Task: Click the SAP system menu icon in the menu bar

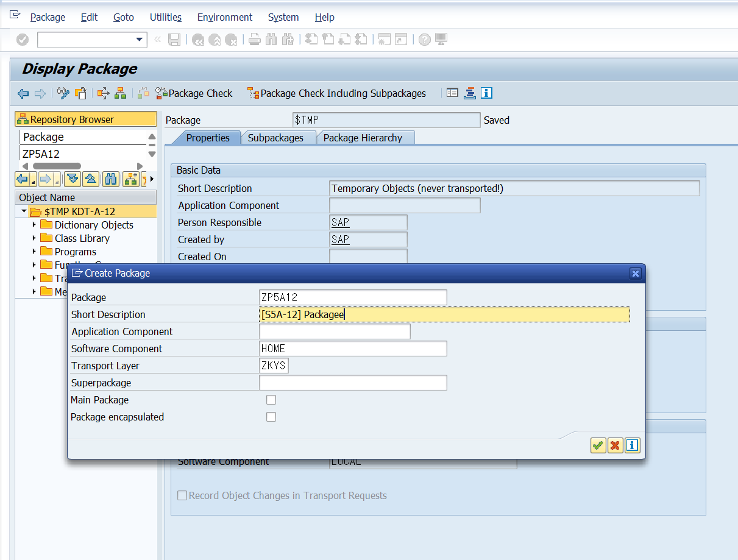Action: coord(15,15)
